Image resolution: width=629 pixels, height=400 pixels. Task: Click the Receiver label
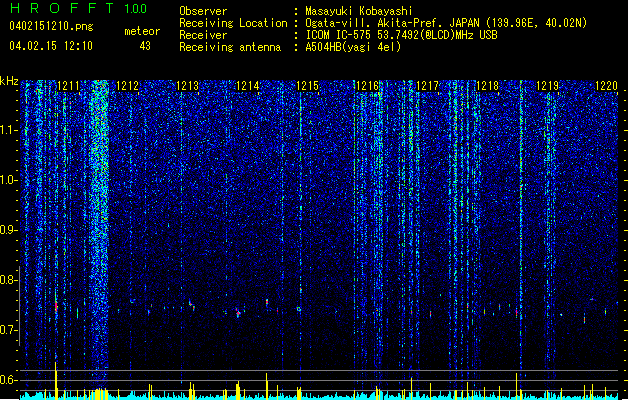coord(203,35)
